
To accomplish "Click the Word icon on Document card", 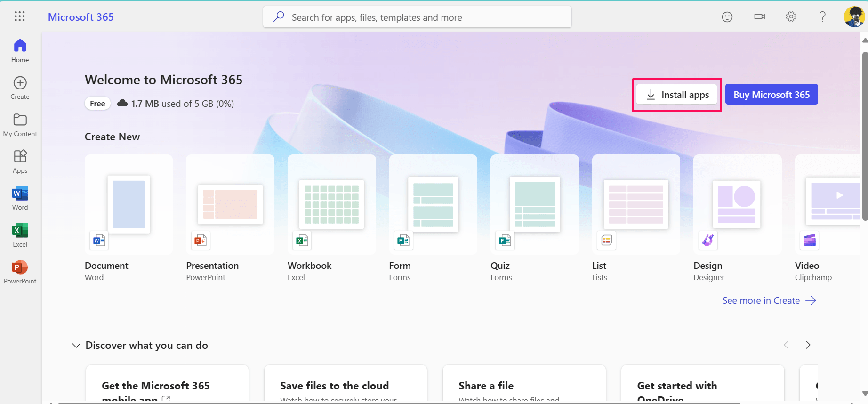I will tap(99, 241).
